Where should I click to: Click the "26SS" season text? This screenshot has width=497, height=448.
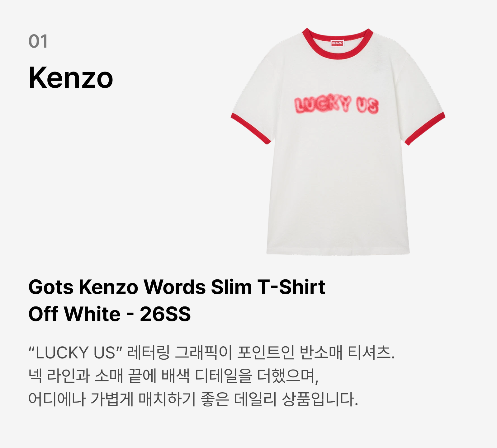165,314
